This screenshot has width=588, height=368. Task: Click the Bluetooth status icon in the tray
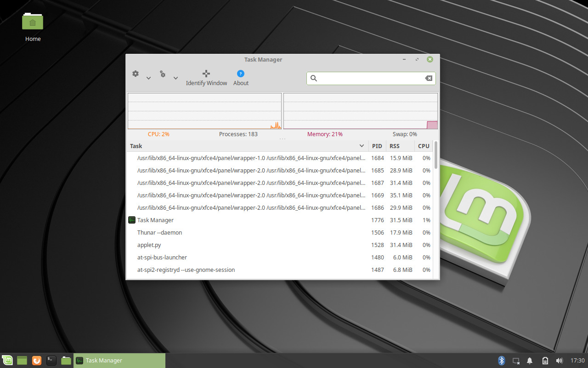point(501,361)
